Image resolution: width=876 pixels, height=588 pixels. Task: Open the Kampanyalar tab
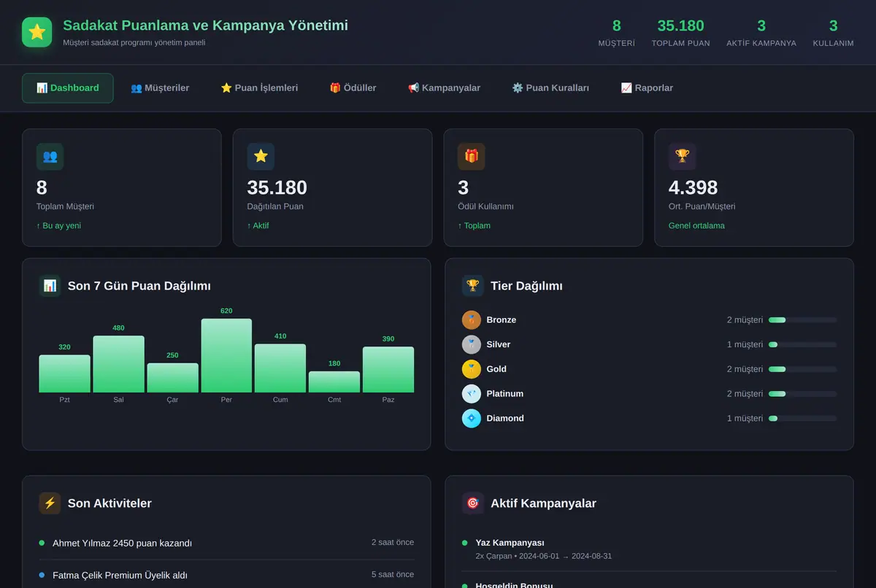[444, 88]
